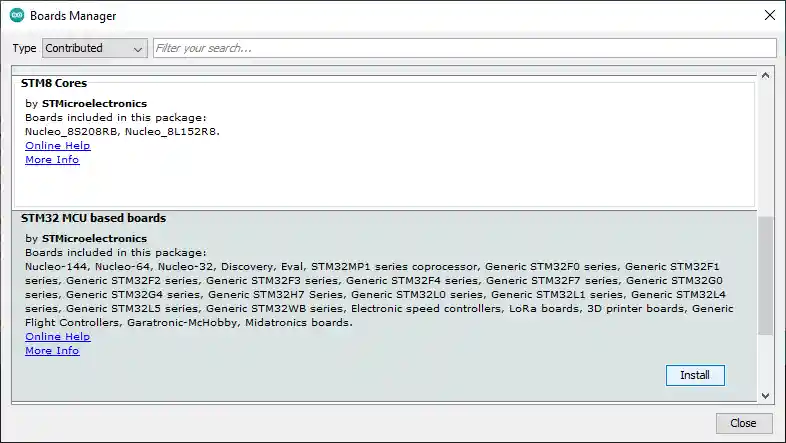The width and height of the screenshot is (786, 443).
Task: Click the line starting Nucleo-144, Nucleo-64
Action: coord(372,267)
